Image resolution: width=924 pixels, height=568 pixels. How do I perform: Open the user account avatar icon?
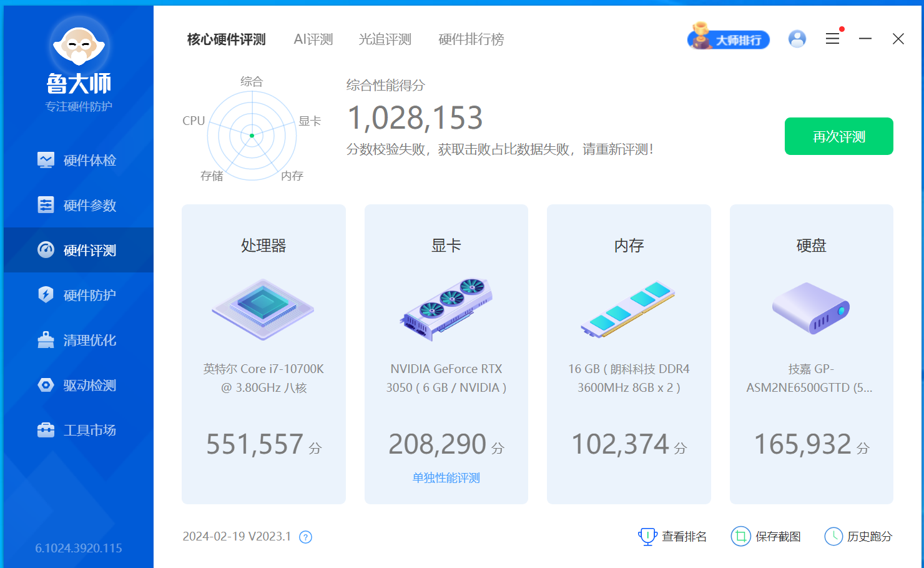(x=797, y=39)
